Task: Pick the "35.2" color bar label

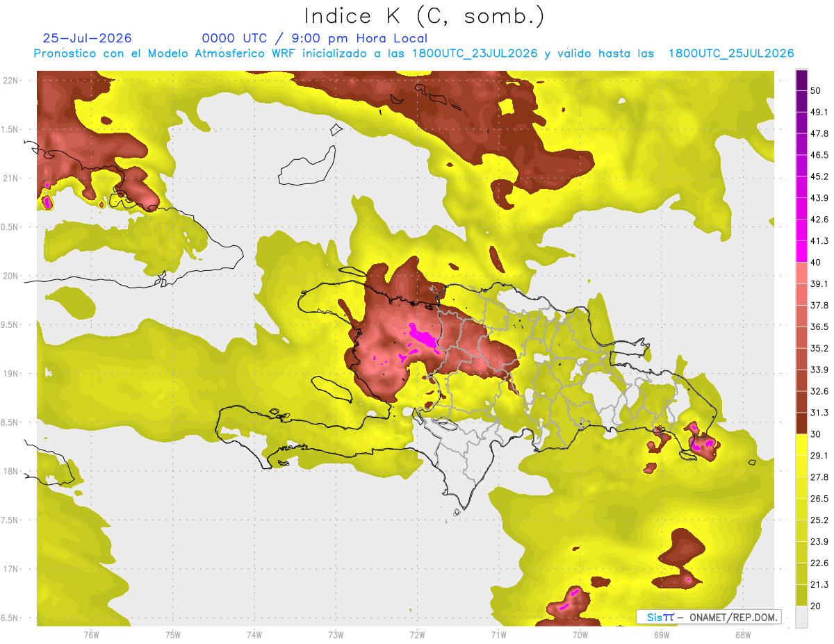Action: pyautogui.click(x=819, y=348)
